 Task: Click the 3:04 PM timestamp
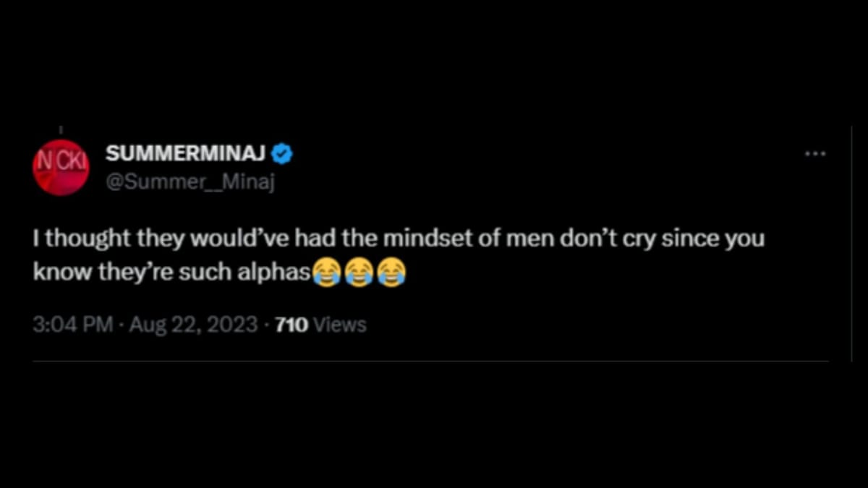click(72, 325)
